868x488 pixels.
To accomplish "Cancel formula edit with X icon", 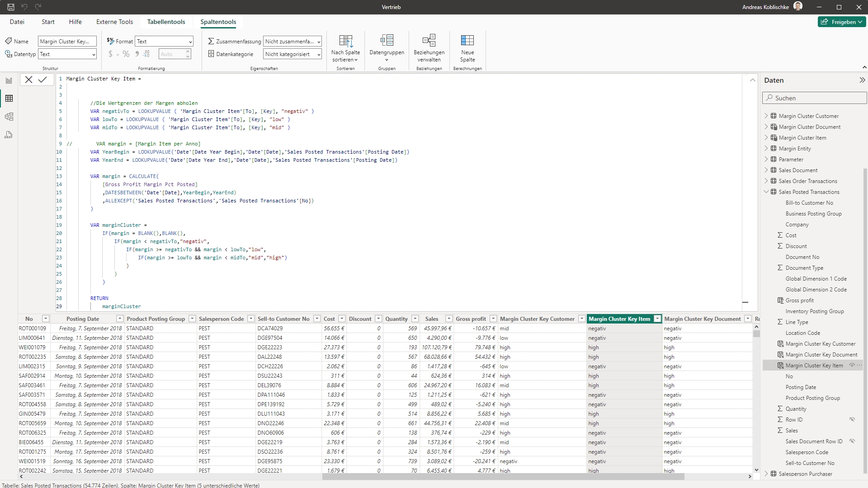I will pos(28,80).
